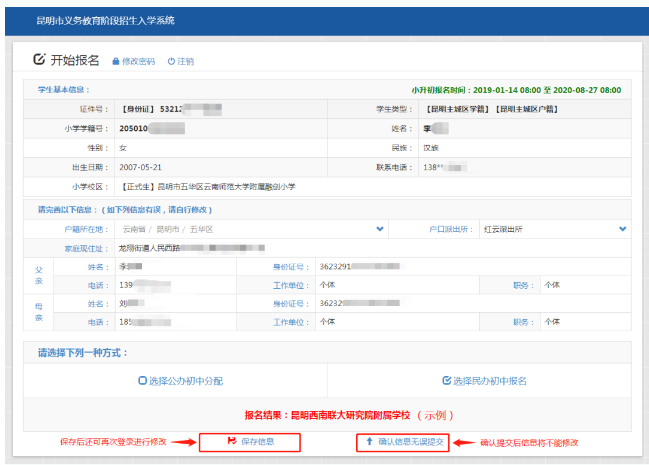Expand the 户籍所在地 dropdown arrow
649x465 pixels.
[x=380, y=229]
